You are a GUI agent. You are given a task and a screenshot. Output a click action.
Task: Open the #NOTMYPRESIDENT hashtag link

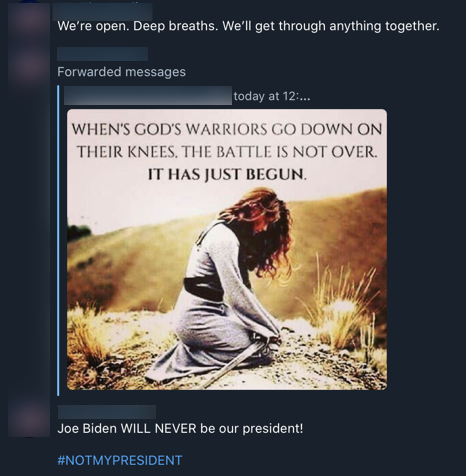click(120, 460)
